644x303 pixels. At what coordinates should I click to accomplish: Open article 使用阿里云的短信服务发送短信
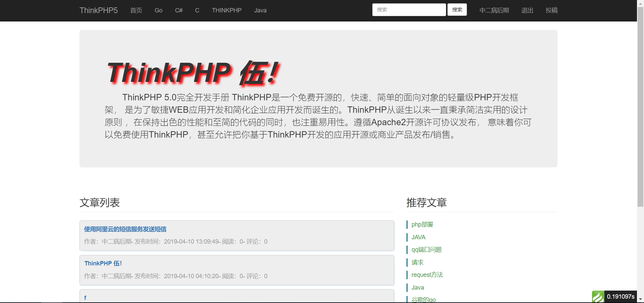[x=125, y=229]
